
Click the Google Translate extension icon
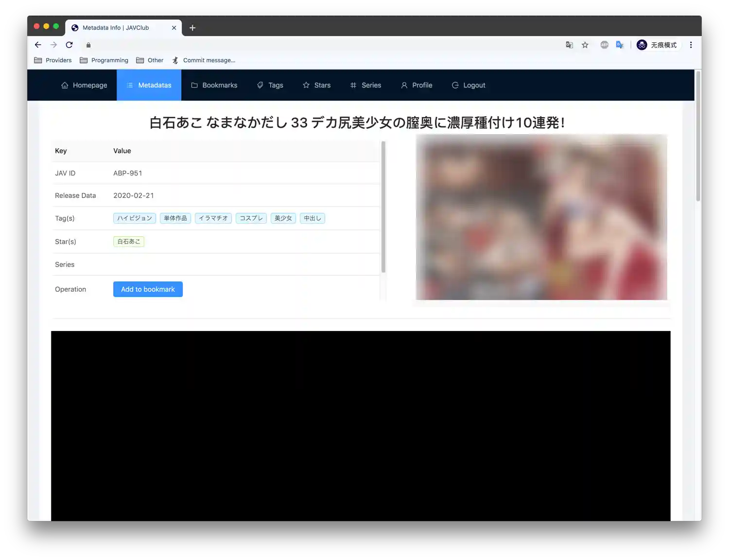pos(620,45)
